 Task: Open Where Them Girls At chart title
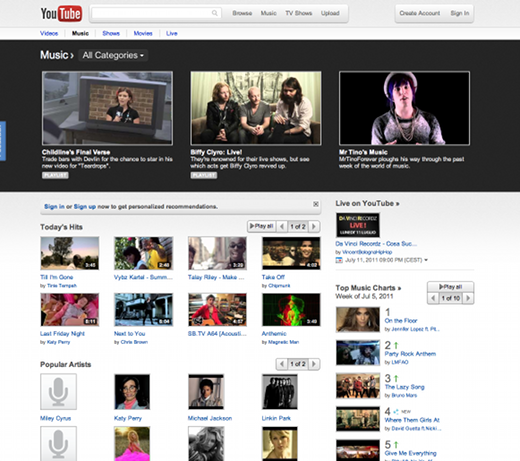(412, 420)
